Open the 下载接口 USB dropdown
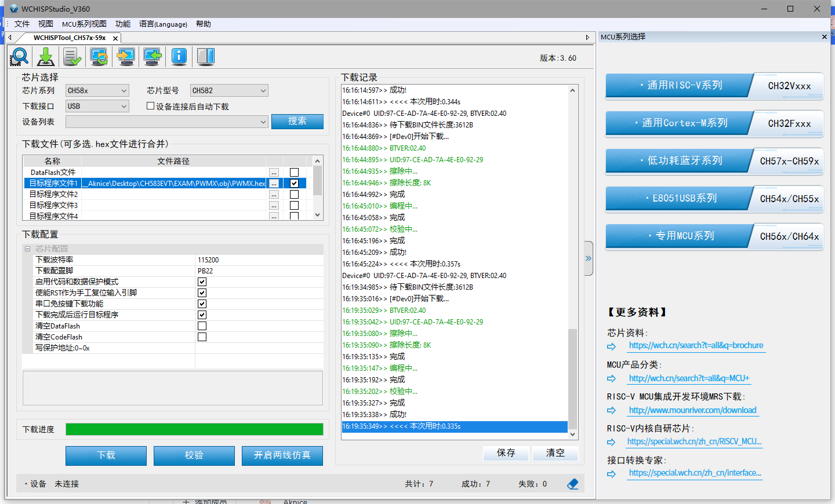This screenshot has height=504, width=835. [97, 106]
